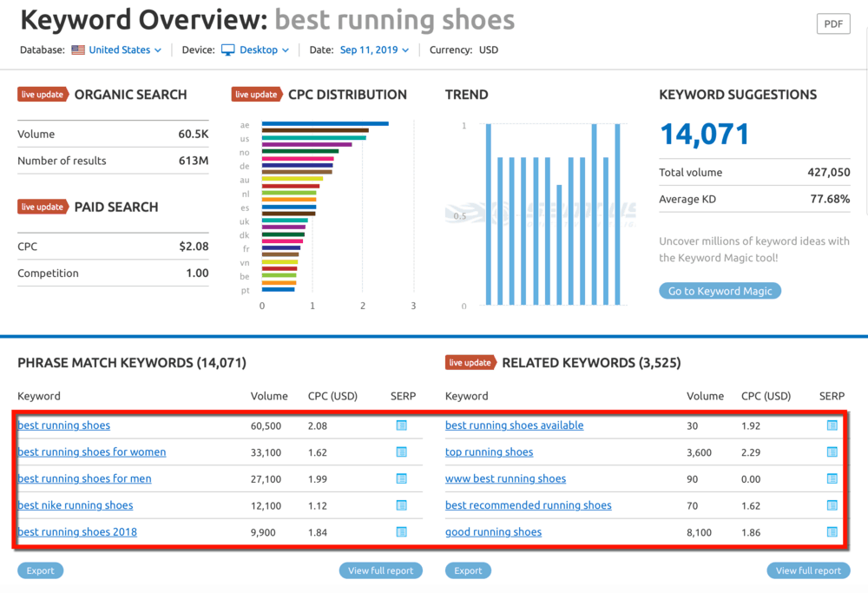The width and height of the screenshot is (868, 593).
Task: Click the SERP icon for "best running shoes"
Action: (x=401, y=425)
